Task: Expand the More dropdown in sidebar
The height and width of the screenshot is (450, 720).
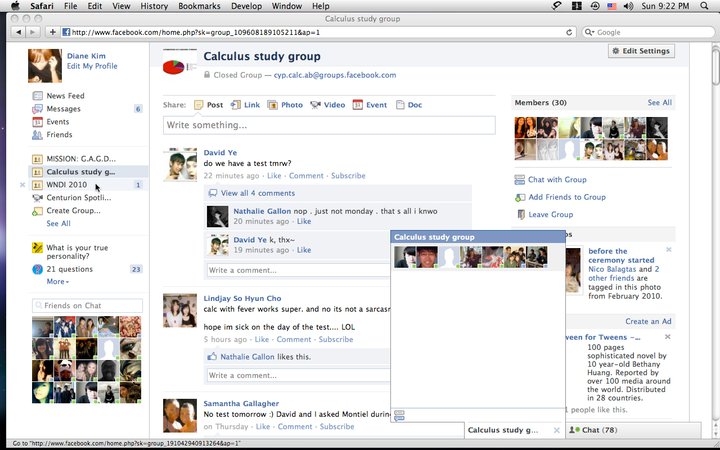Action: 57,281
